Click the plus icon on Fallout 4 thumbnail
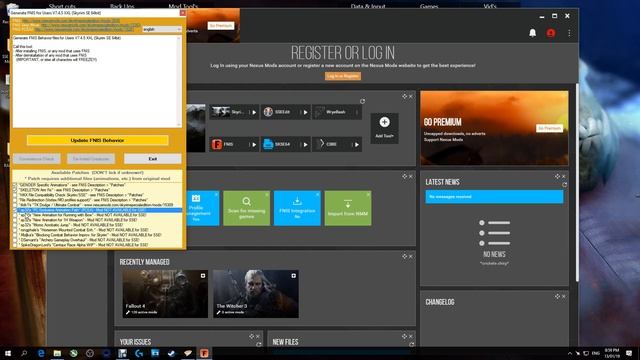 coord(202,276)
